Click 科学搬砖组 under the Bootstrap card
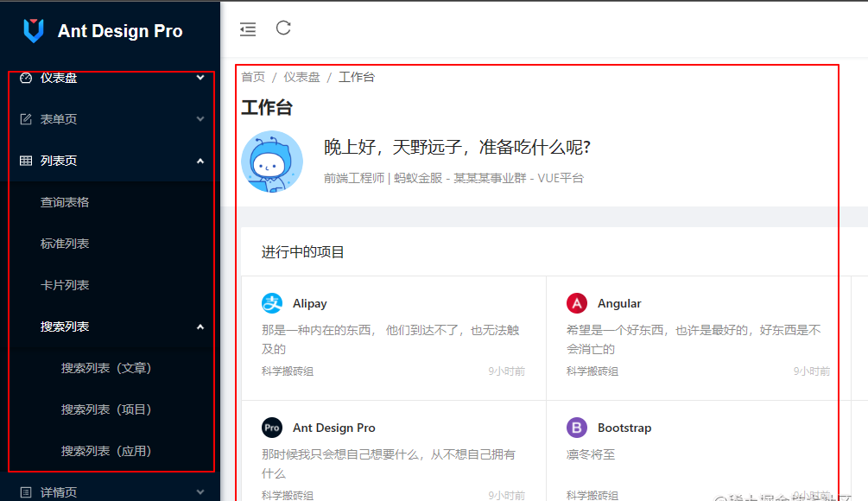This screenshot has width=868, height=501. pyautogui.click(x=592, y=495)
